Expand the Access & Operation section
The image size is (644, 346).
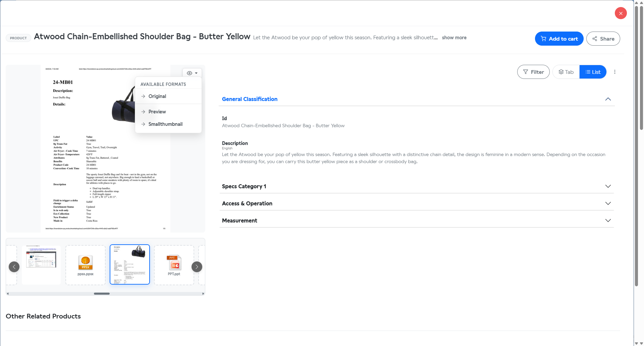[608, 203]
